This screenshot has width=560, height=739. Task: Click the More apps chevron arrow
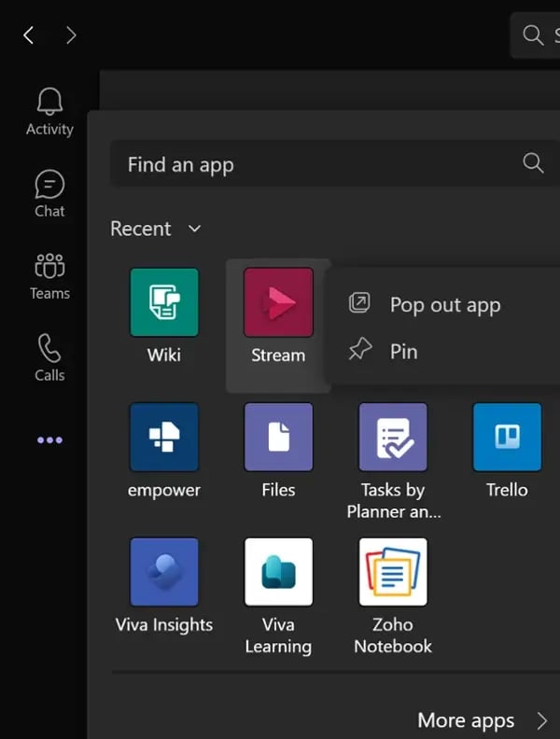542,720
